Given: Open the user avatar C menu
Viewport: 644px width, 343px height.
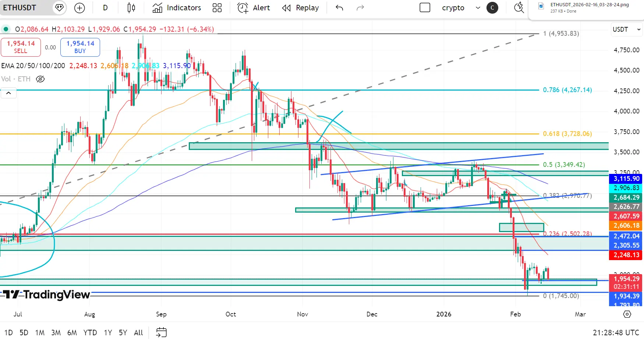Looking at the screenshot, I should (x=492, y=8).
